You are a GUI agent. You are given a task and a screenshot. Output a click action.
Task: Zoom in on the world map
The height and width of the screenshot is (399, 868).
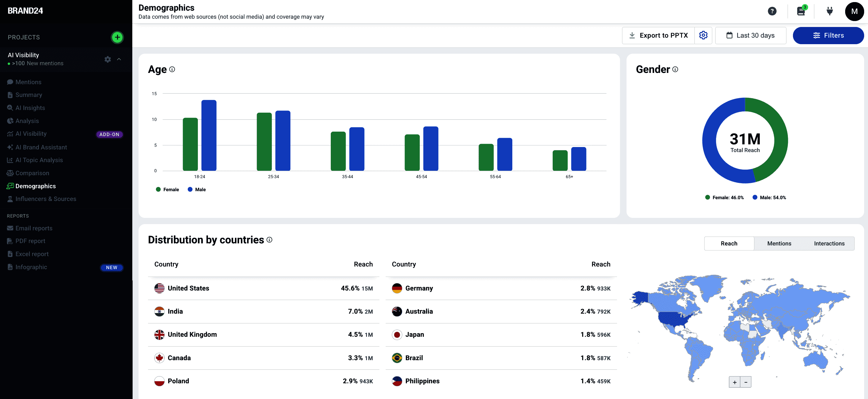click(x=735, y=382)
